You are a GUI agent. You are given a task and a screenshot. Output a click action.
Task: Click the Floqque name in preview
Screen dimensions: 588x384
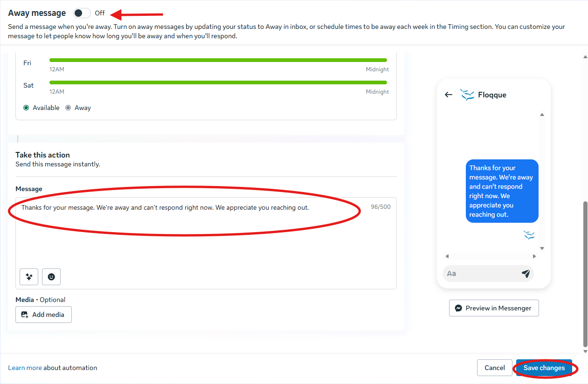[492, 95]
